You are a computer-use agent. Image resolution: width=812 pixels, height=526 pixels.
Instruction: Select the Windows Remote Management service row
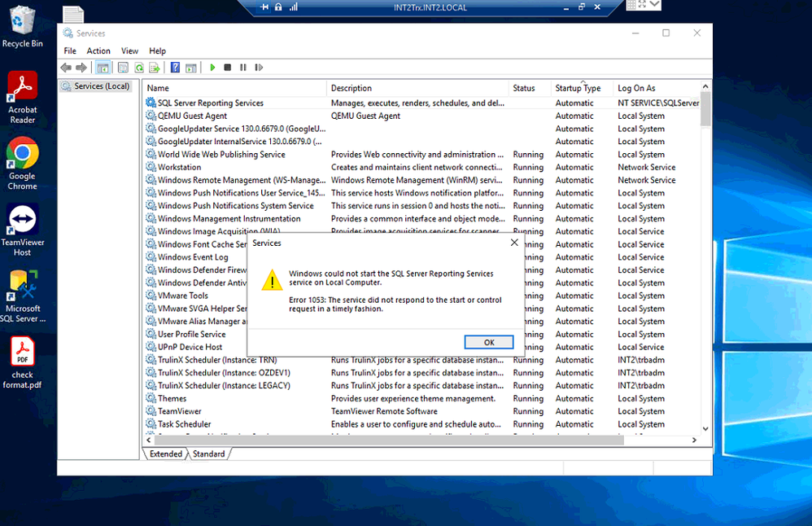422,180
